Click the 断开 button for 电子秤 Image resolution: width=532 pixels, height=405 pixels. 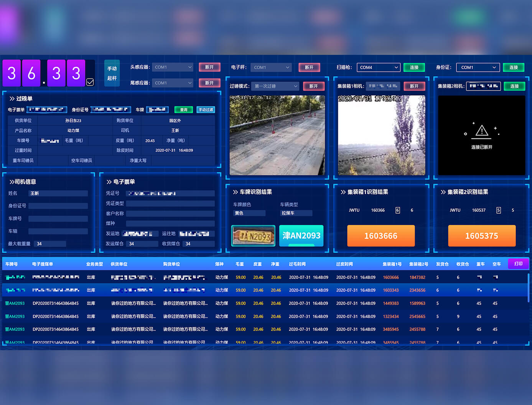(309, 67)
